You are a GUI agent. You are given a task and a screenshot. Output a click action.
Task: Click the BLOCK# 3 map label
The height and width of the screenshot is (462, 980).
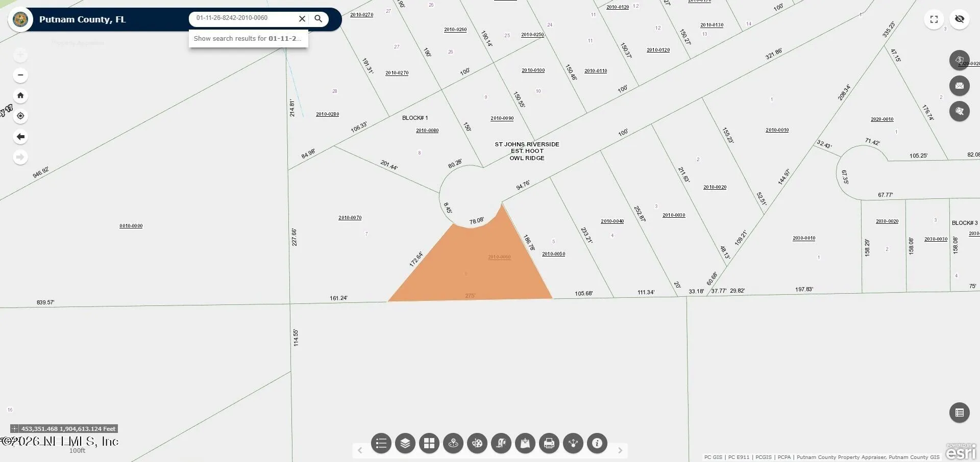click(965, 223)
